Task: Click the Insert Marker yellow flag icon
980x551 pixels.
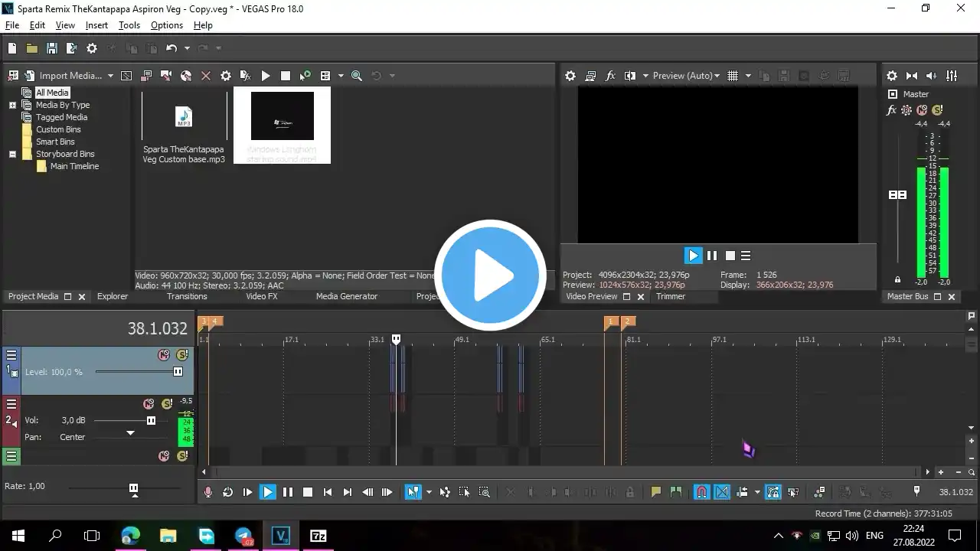Action: point(655,492)
